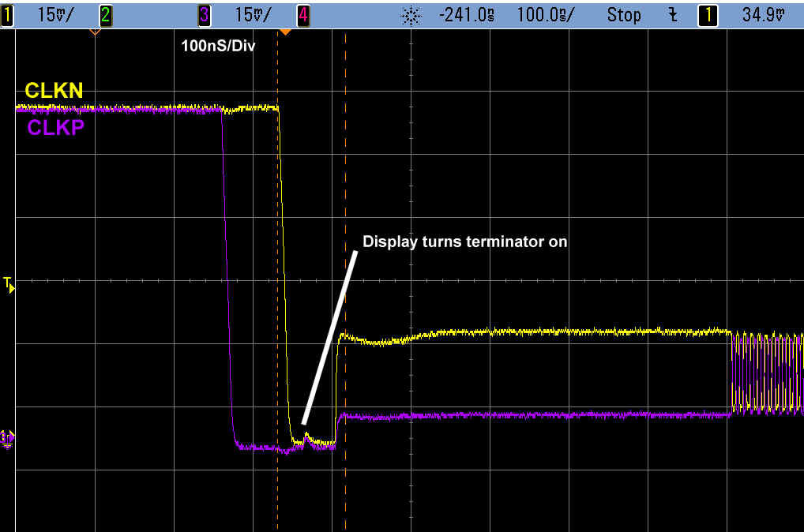Click the trigger source channel 1 badge

coord(707,13)
